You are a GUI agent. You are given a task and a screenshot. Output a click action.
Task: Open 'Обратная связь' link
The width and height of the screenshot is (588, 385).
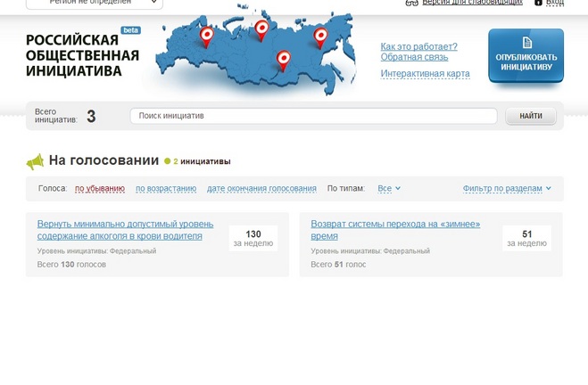(414, 57)
